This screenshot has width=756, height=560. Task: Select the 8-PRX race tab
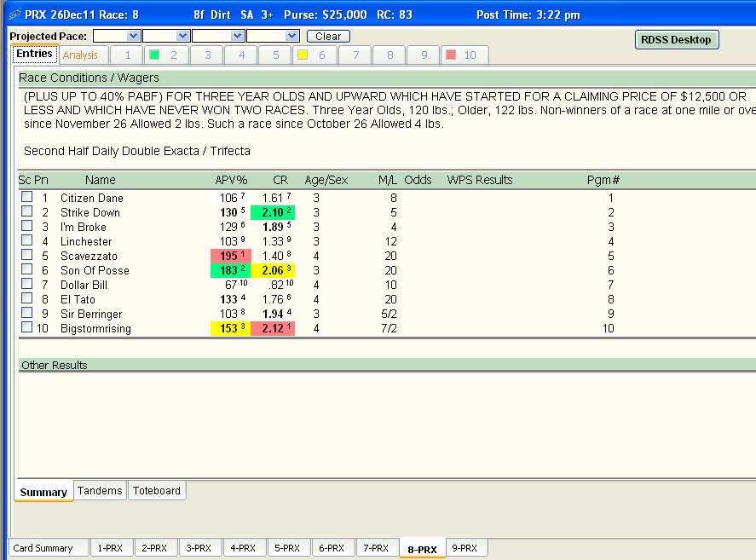coord(423,549)
